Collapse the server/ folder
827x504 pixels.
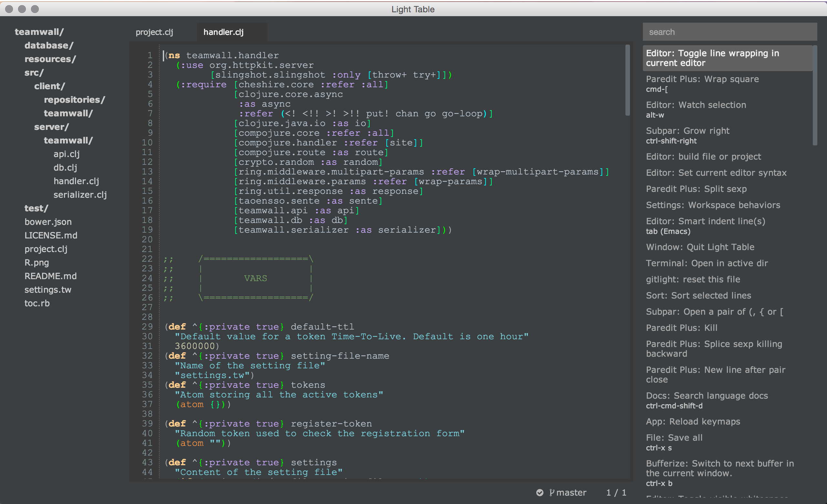[51, 127]
